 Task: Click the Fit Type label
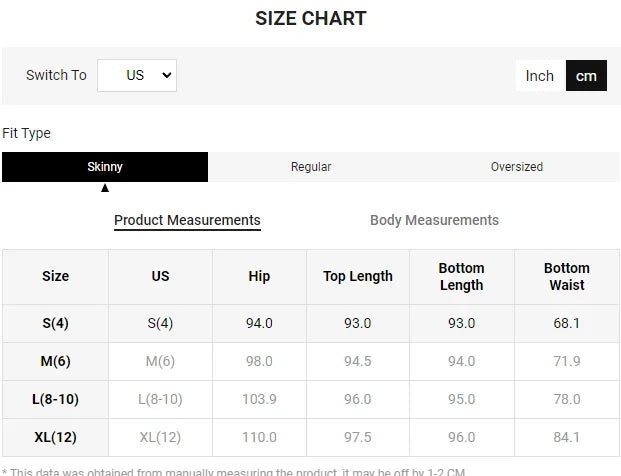click(x=26, y=134)
